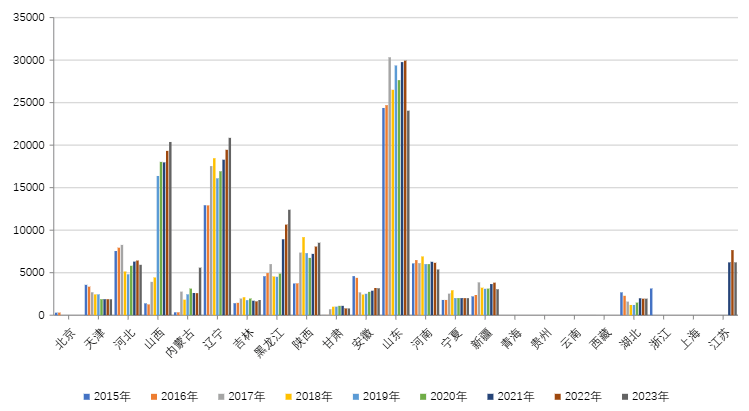This screenshot has width=749, height=411.
Task: Click the 2021年 legend entry
Action: (505, 397)
